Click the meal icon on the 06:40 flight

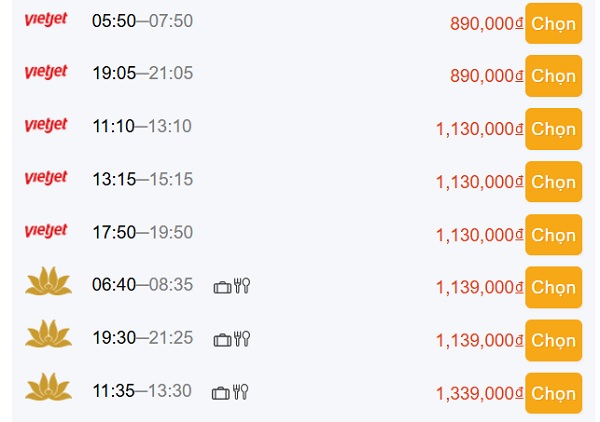tap(242, 285)
